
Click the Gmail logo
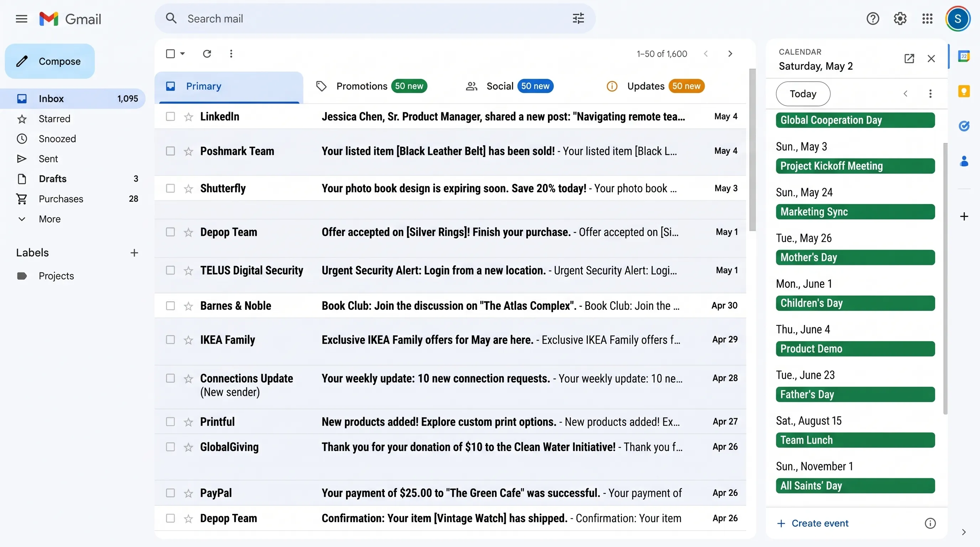coord(70,19)
